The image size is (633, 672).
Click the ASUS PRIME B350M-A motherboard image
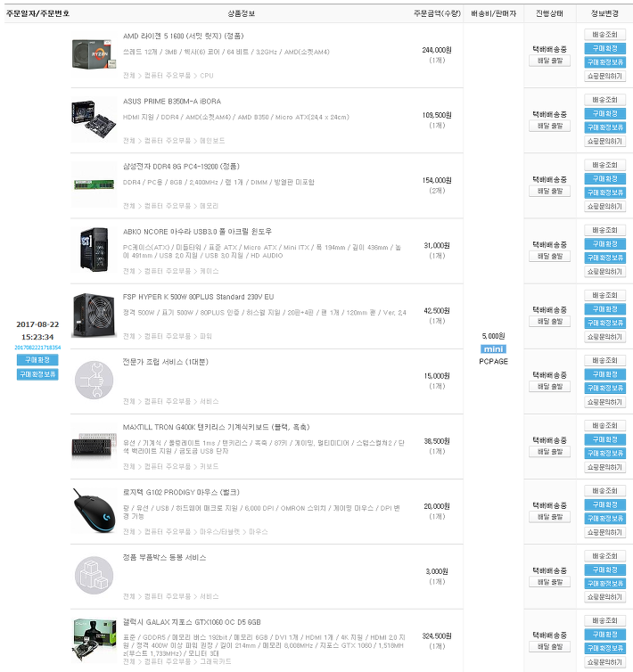[94, 119]
